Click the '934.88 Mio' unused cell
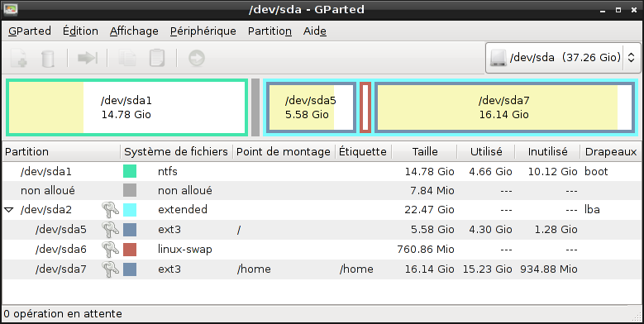Image resolution: width=644 pixels, height=324 pixels. click(x=549, y=269)
